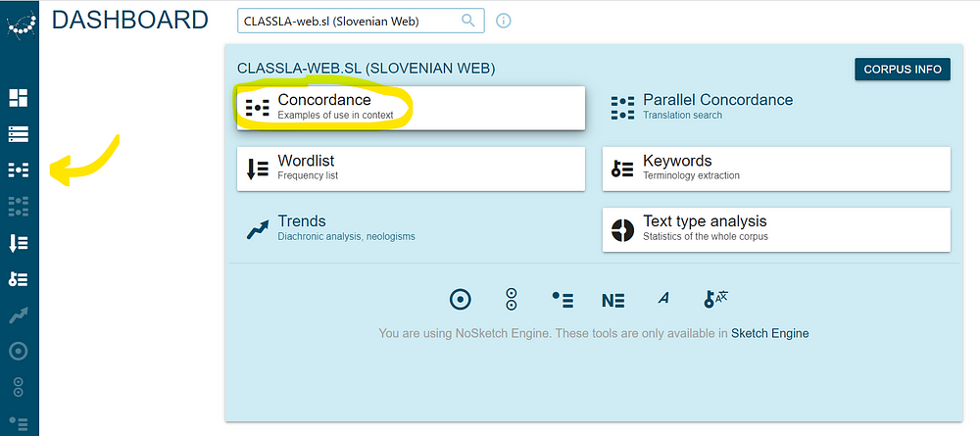Click the DASHBOARD page title
This screenshot has width=980, height=436.
[130, 21]
